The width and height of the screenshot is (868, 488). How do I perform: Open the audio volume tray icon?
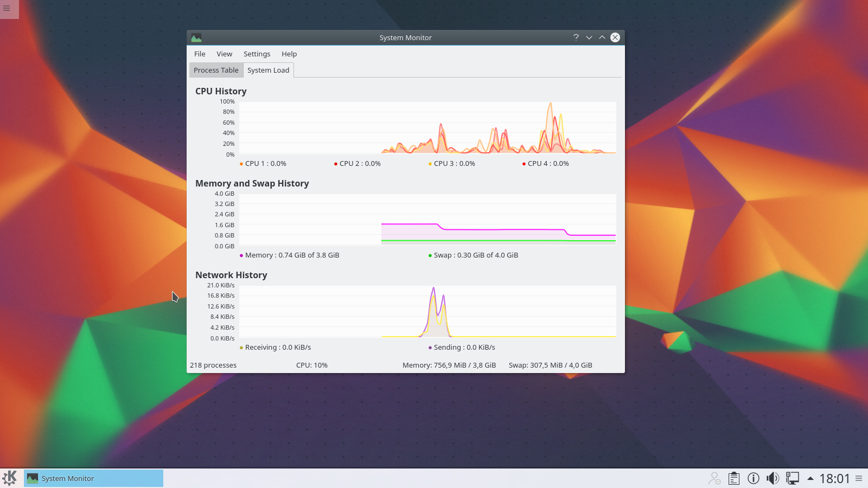773,478
